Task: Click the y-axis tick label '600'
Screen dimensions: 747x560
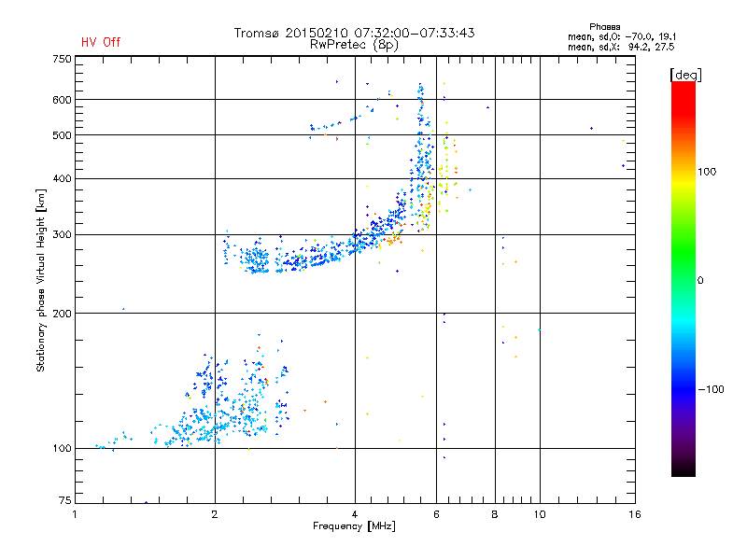Action: click(62, 100)
